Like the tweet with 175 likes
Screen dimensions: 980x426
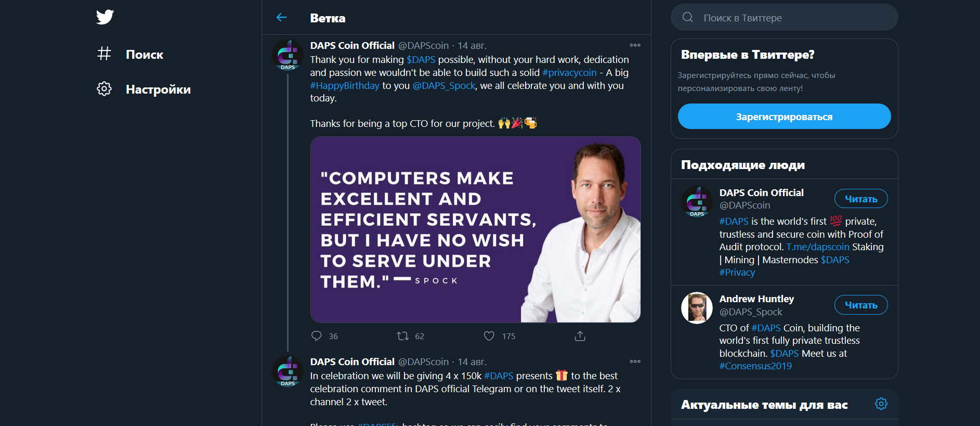[489, 336]
